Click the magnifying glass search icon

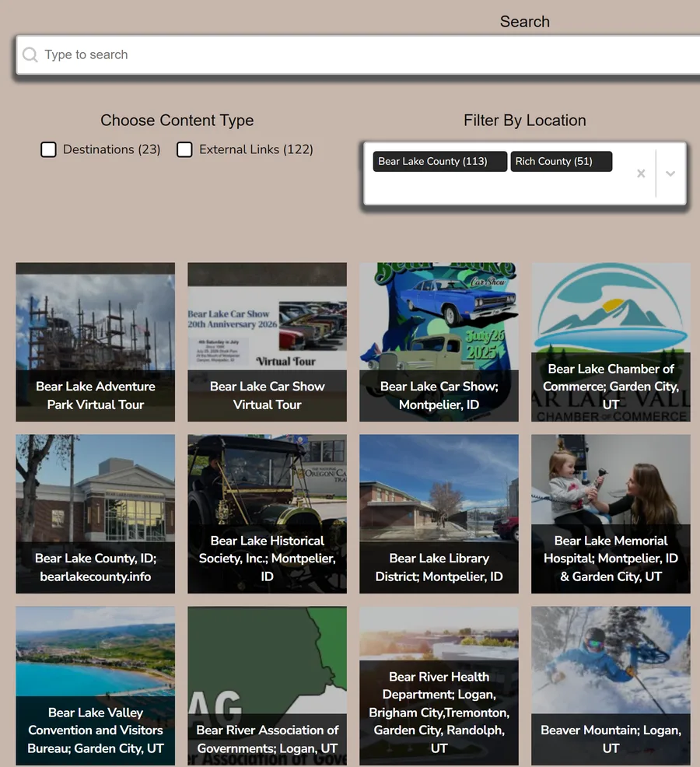coord(30,54)
